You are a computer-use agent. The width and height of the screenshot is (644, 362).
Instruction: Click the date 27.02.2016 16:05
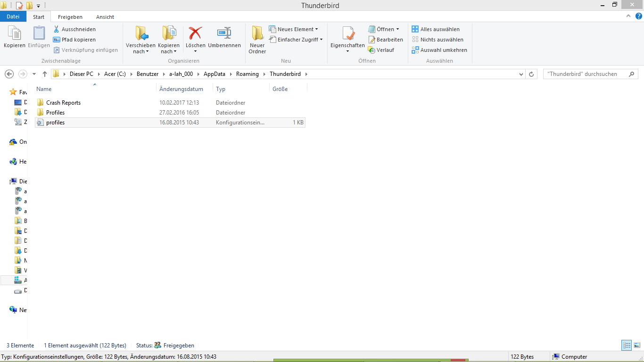point(179,113)
